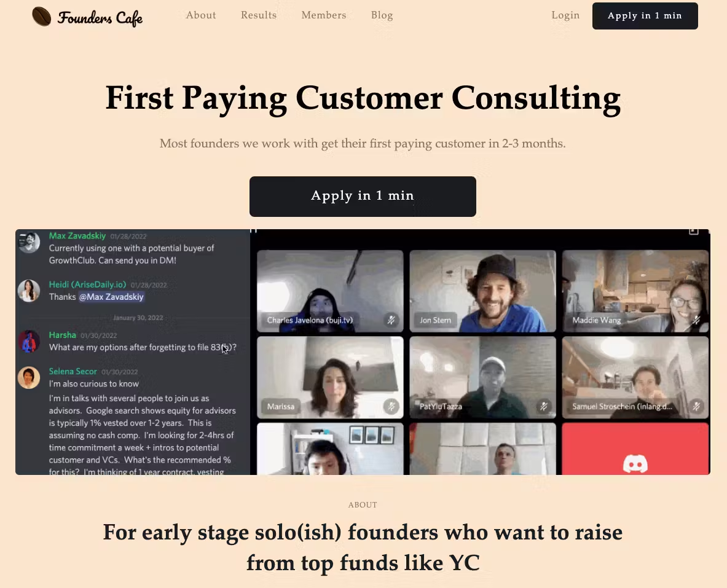
Task: Click muted mic icon on Maddie Wang tile
Action: tap(696, 320)
